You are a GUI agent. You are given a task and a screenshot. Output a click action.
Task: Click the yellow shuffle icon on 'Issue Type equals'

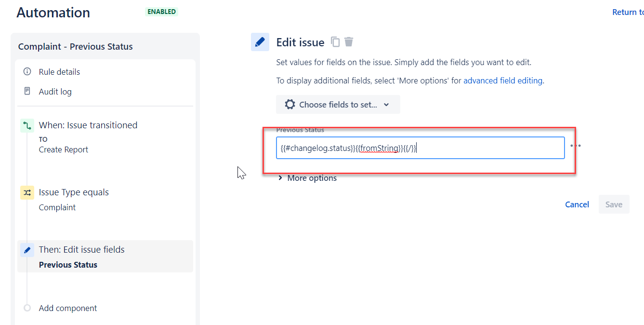click(x=27, y=192)
